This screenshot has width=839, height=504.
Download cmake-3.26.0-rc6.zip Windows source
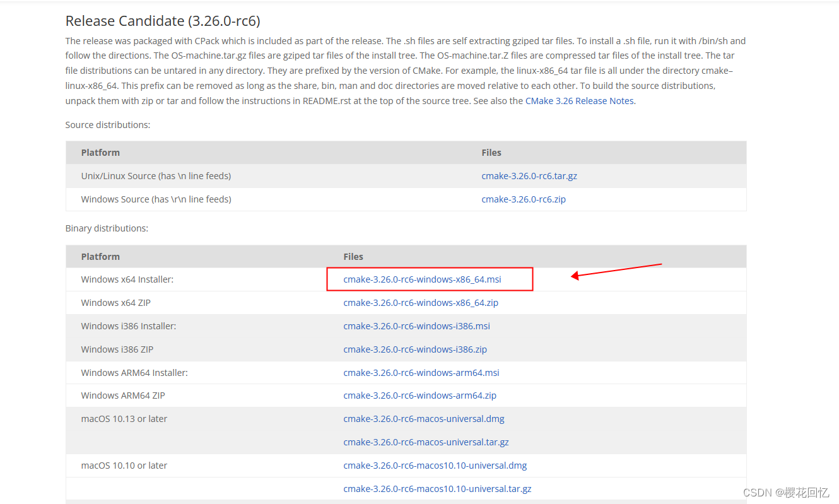(523, 199)
